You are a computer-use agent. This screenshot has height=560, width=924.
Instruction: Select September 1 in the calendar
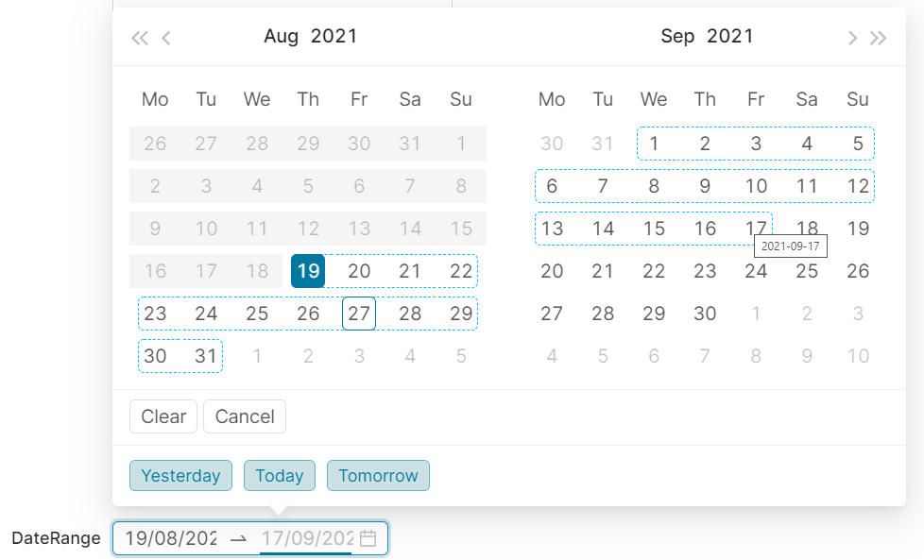pos(654,144)
